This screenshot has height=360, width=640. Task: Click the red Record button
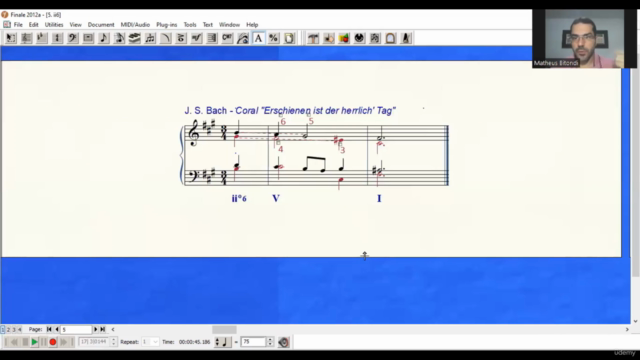click(53, 342)
